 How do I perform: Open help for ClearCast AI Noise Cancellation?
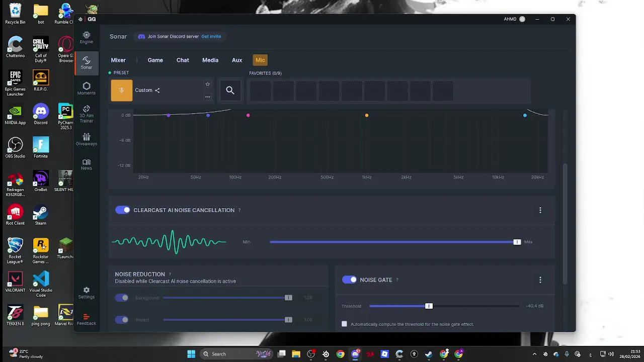coord(239,210)
